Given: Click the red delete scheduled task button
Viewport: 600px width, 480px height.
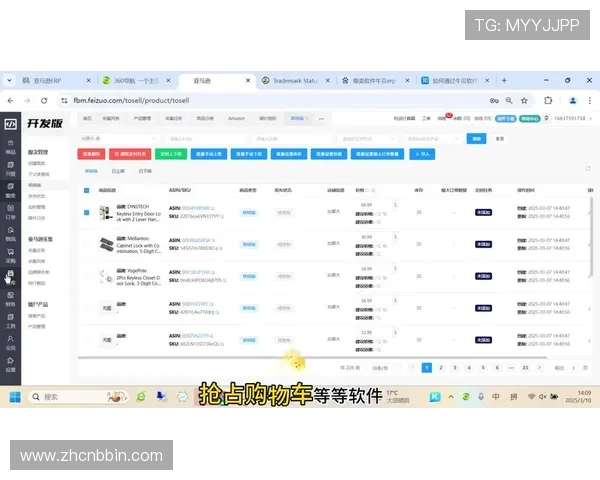Looking at the screenshot, I should pyautogui.click(x=130, y=154).
